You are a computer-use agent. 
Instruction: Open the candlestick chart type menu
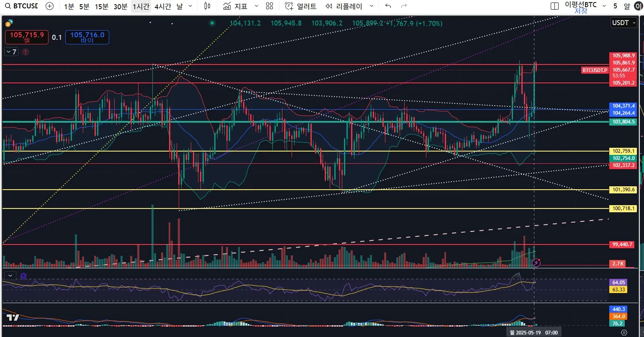click(207, 6)
